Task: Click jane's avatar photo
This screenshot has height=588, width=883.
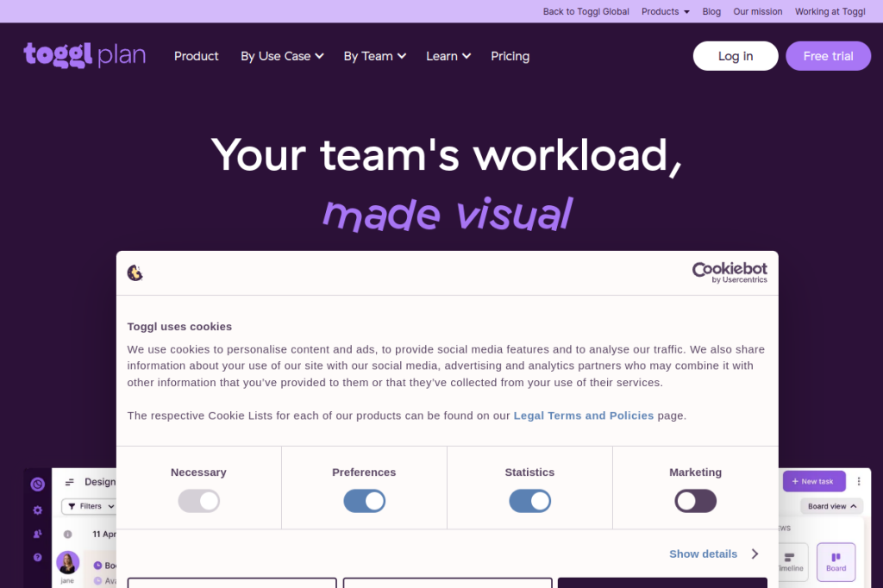Action: click(67, 563)
